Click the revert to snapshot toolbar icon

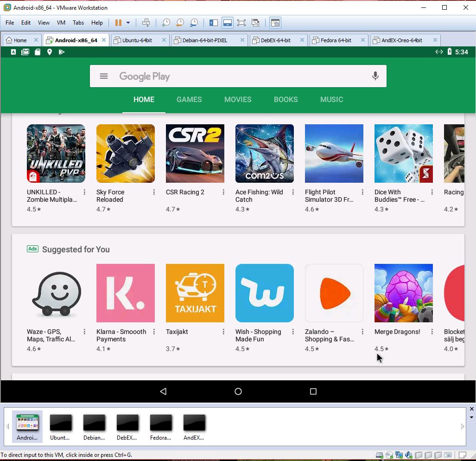(180, 23)
